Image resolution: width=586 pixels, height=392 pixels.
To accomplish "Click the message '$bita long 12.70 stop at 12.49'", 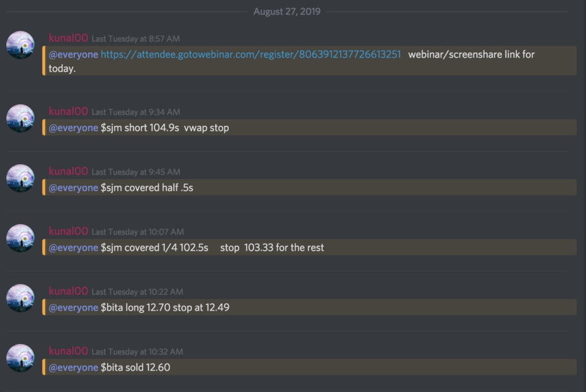I will (165, 307).
